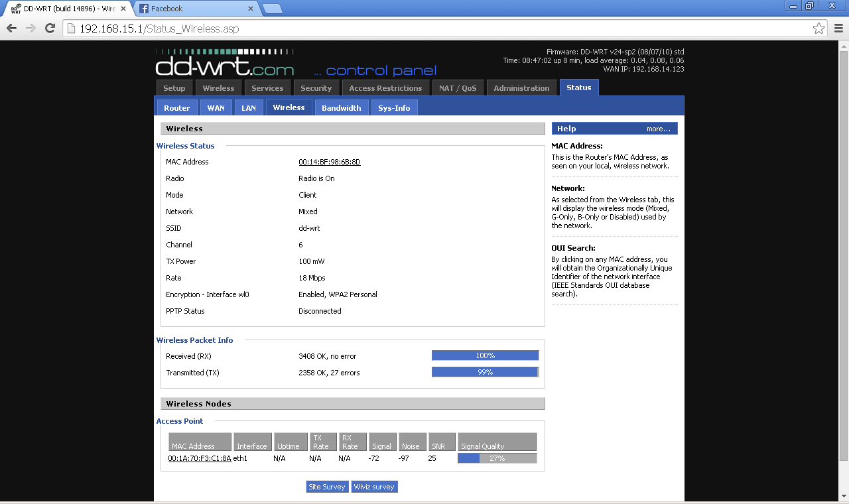Click the RX Rate column header
This screenshot has width=849, height=504.
click(x=353, y=442)
